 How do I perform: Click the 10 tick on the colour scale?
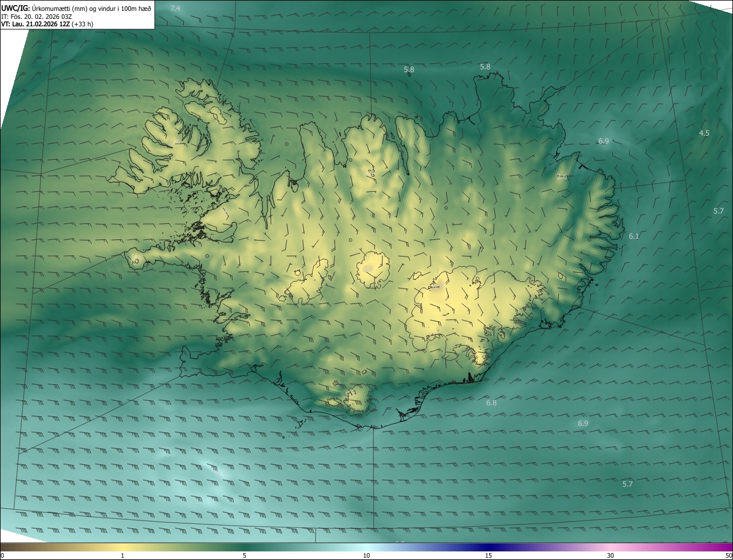point(366,555)
